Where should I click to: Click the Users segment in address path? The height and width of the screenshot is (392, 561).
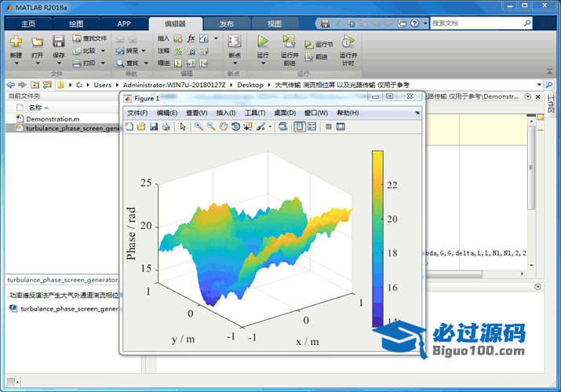point(102,85)
